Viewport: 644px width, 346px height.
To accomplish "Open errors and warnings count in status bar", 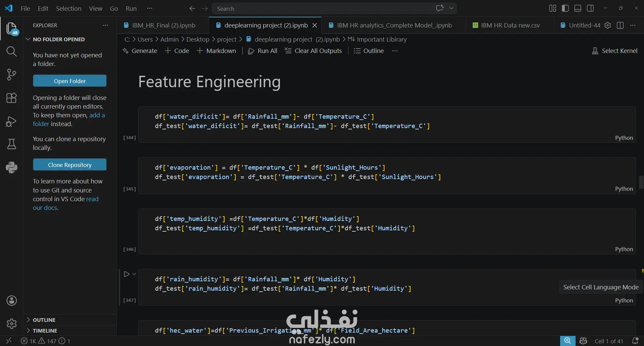I will 46,341.
